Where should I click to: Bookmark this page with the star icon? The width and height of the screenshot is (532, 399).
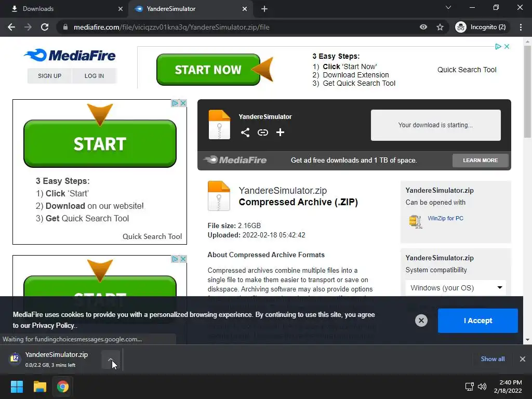(440, 27)
